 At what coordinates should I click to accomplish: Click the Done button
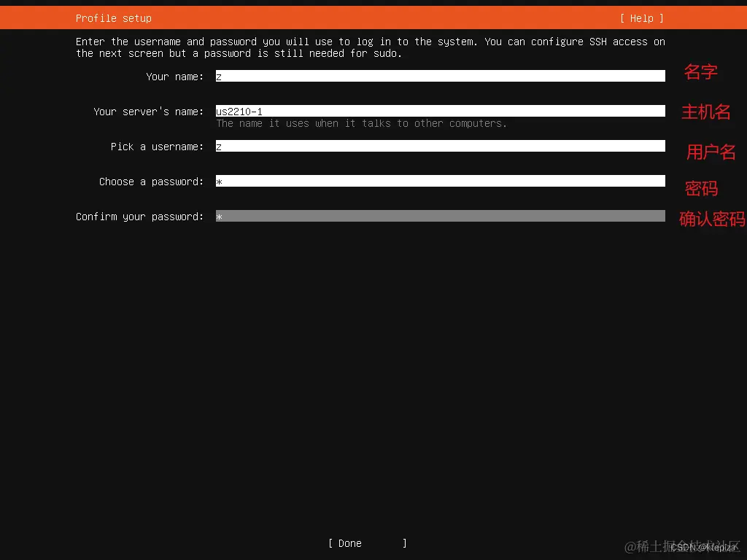(368, 543)
